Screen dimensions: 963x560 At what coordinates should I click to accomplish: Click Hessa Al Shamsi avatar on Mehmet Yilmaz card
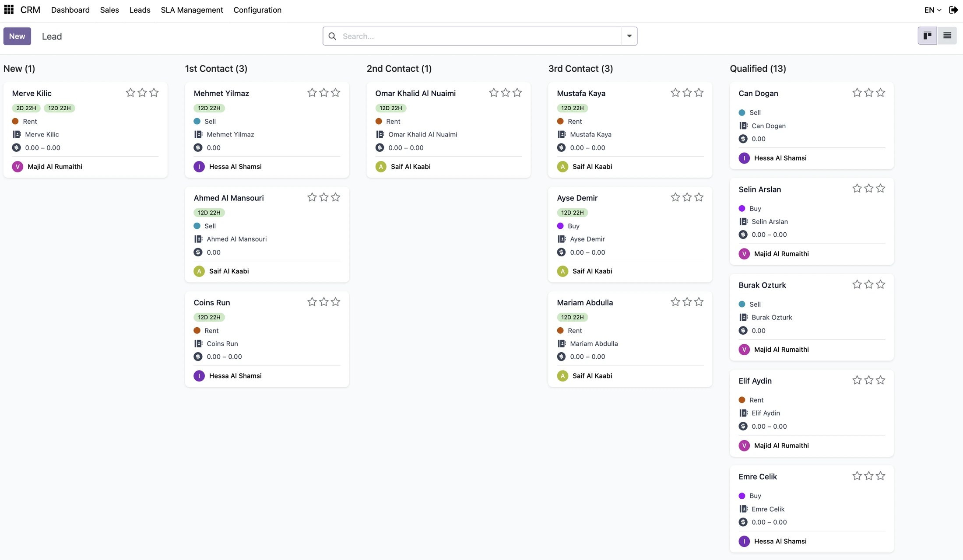[199, 167]
